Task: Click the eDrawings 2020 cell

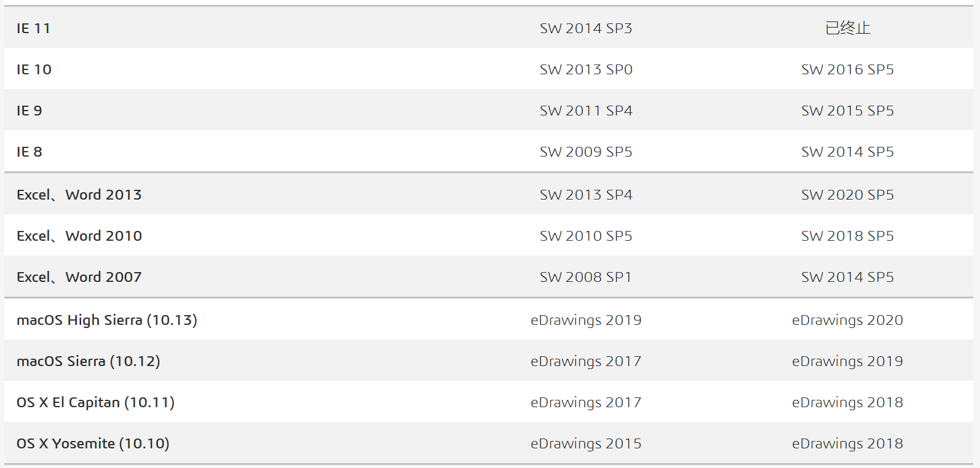Action: pyautogui.click(x=847, y=320)
